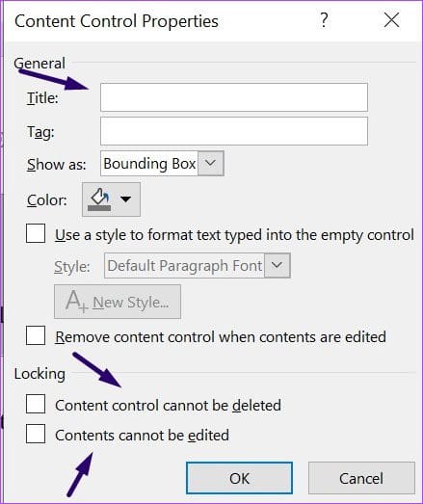The width and height of the screenshot is (423, 504).
Task: Click the paint bucket color icon
Action: pyautogui.click(x=99, y=199)
